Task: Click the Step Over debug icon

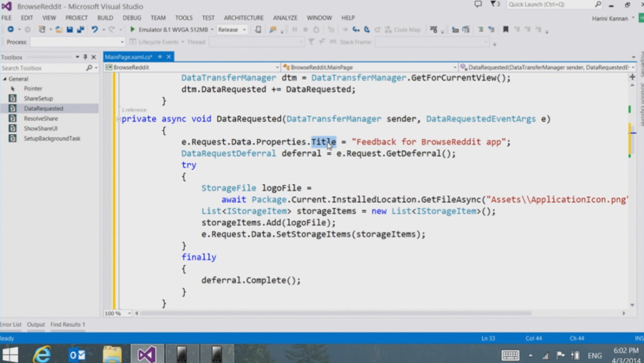Action: [x=367, y=30]
